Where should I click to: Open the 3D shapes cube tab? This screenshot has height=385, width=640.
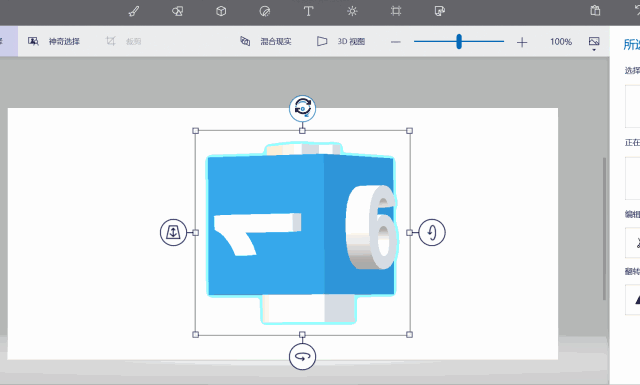tap(221, 11)
